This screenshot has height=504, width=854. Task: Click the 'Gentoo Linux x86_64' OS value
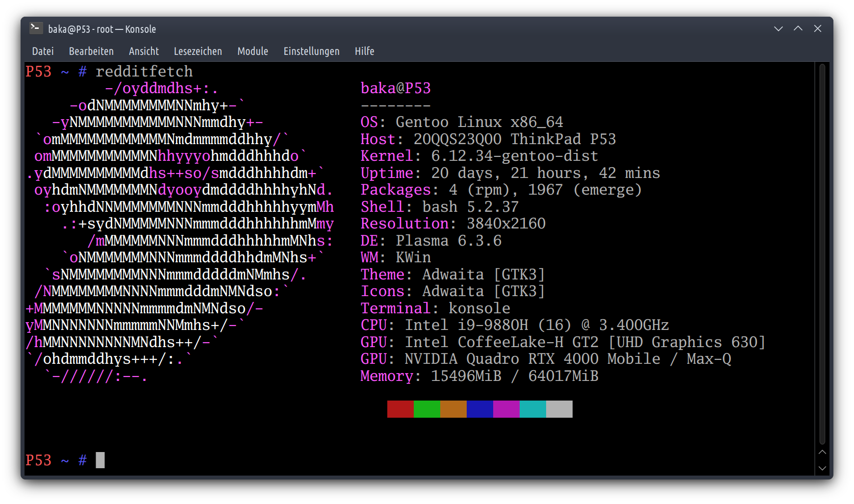tap(479, 122)
